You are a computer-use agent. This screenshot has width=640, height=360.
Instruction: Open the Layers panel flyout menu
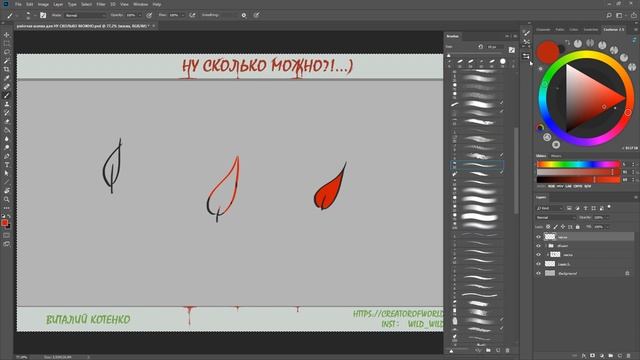point(635,198)
